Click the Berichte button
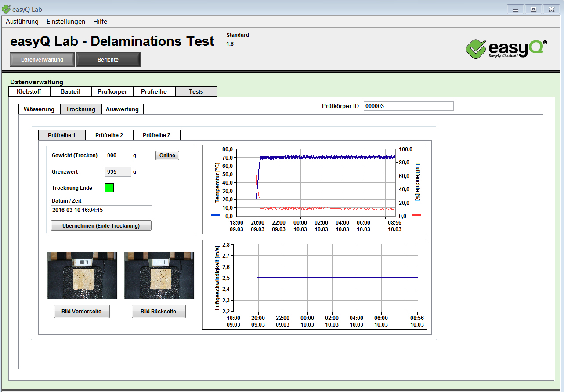 click(x=108, y=60)
